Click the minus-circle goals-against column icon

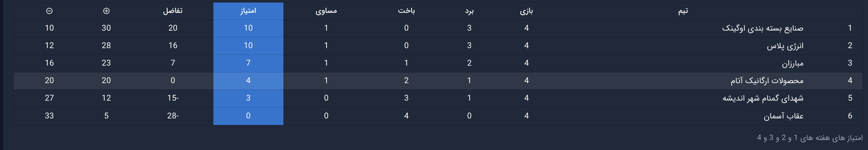[49, 11]
